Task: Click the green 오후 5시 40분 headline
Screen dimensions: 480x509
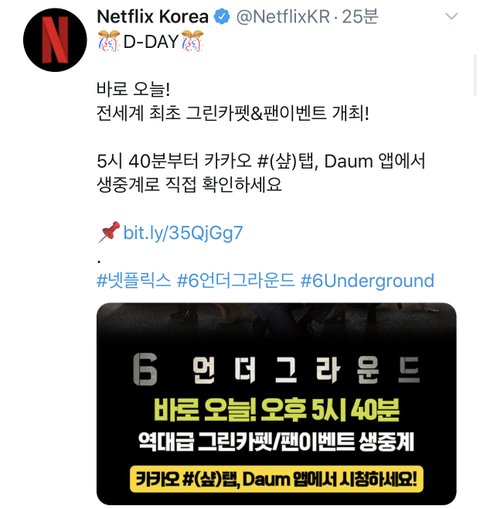Action: coord(276,409)
